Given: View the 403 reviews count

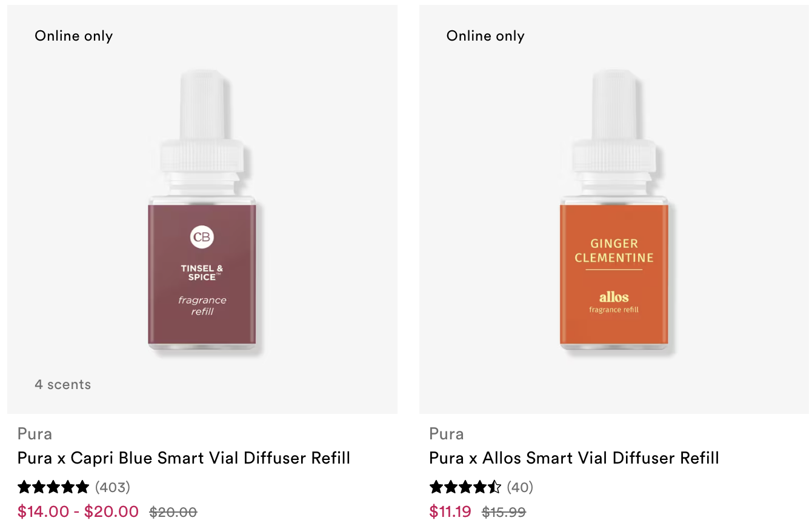Looking at the screenshot, I should click(113, 487).
